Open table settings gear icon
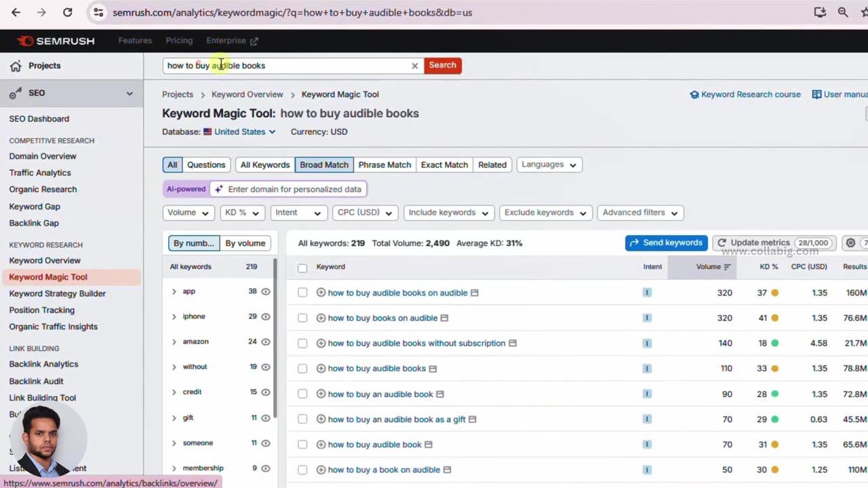The image size is (868, 488). 850,243
